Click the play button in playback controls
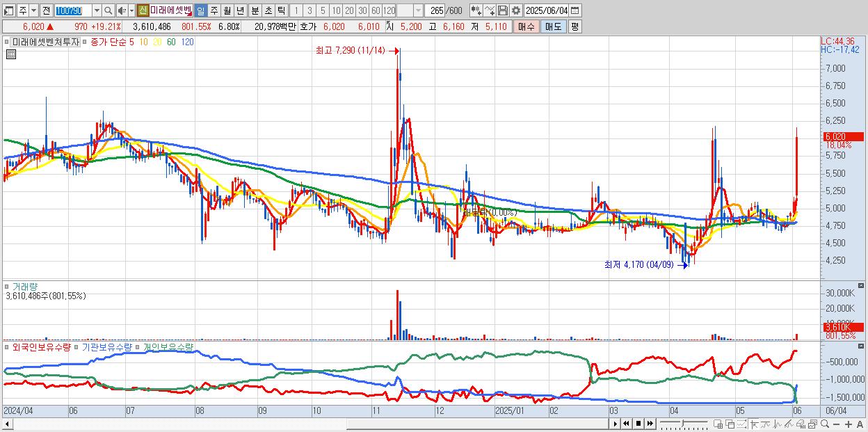The image size is (868, 432). click(616, 424)
